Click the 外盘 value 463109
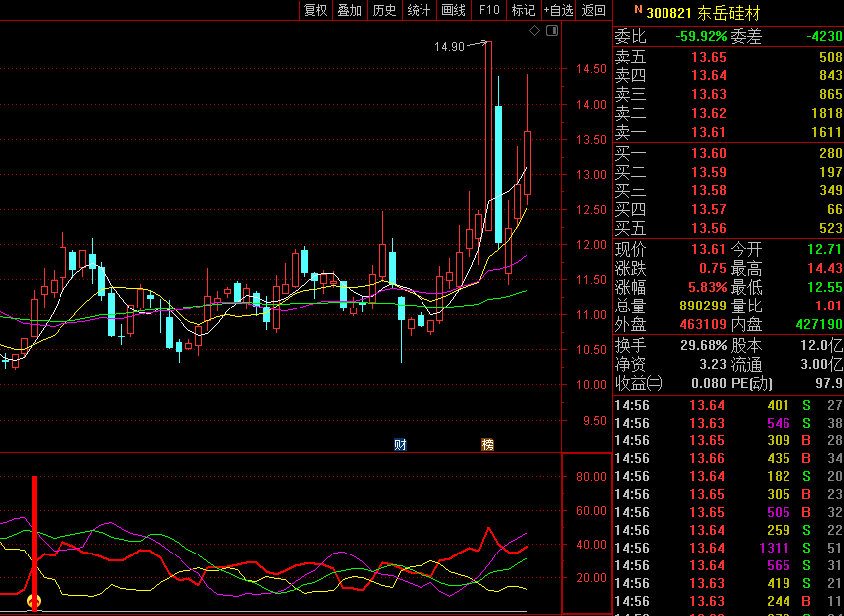This screenshot has height=616, width=844. point(703,324)
